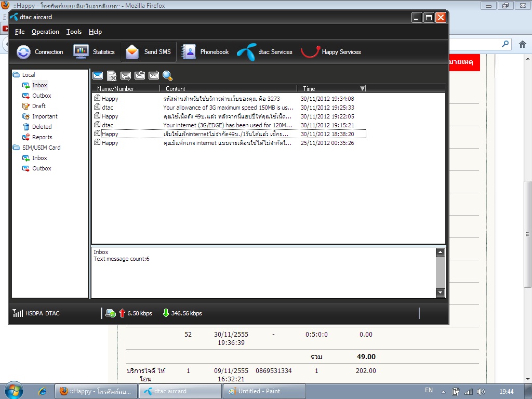
Task: Click the network signal tray icon
Action: coord(469,392)
